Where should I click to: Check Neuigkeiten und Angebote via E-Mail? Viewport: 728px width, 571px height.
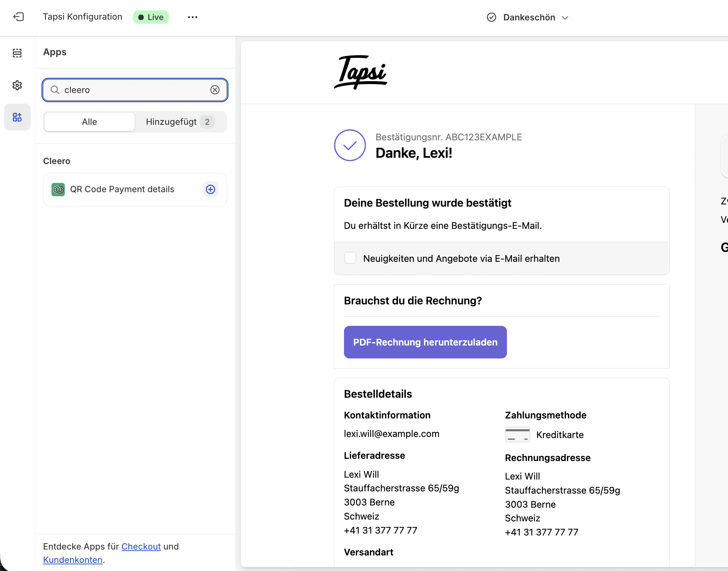[350, 258]
